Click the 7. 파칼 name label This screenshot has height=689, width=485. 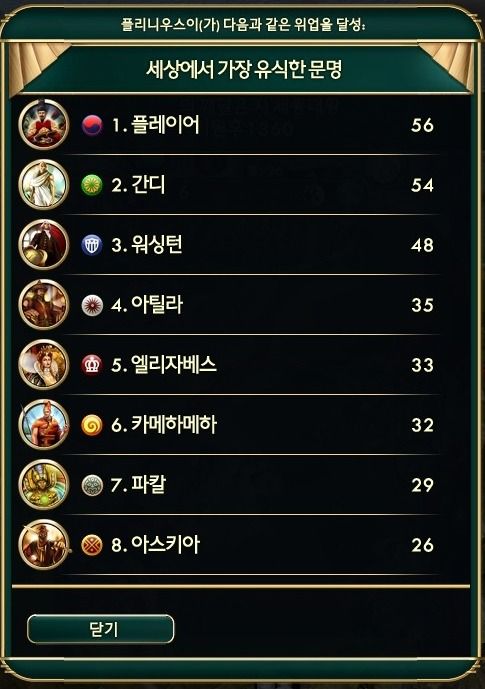138,485
